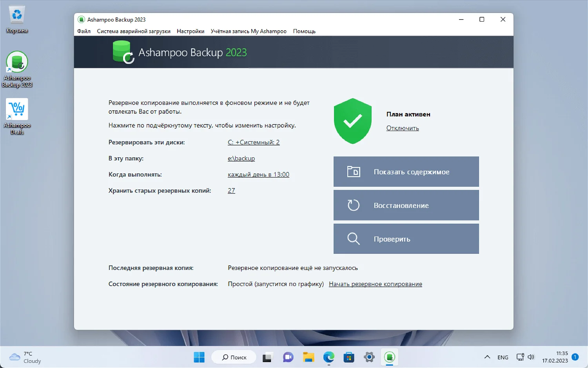This screenshot has width=588, height=368.
Task: Open the Корзина recycle bin icon
Action: 17,20
